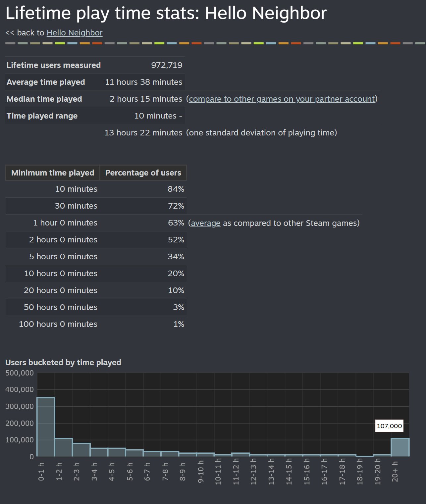Click the Minimum time played column header
The width and height of the screenshot is (426, 504).
point(53,173)
